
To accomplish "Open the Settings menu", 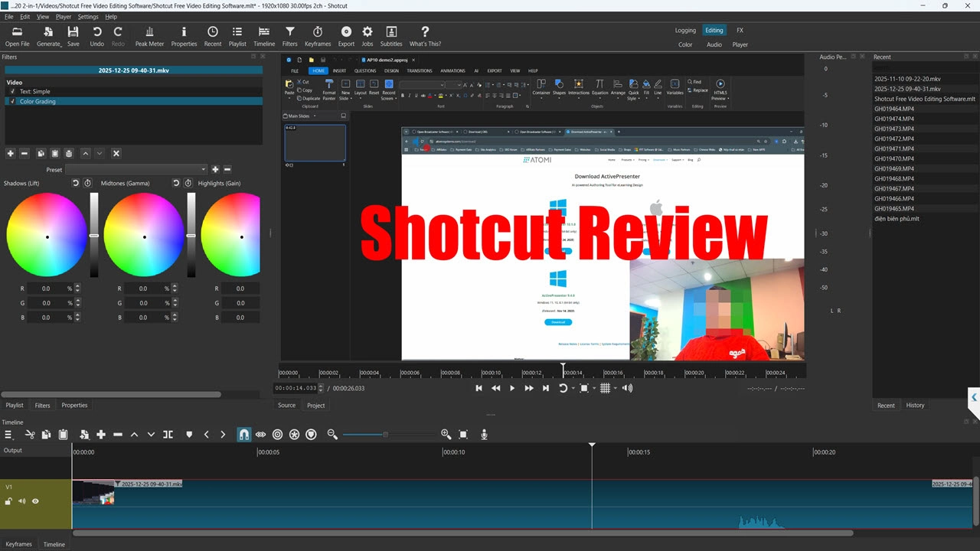I will click(x=88, y=17).
